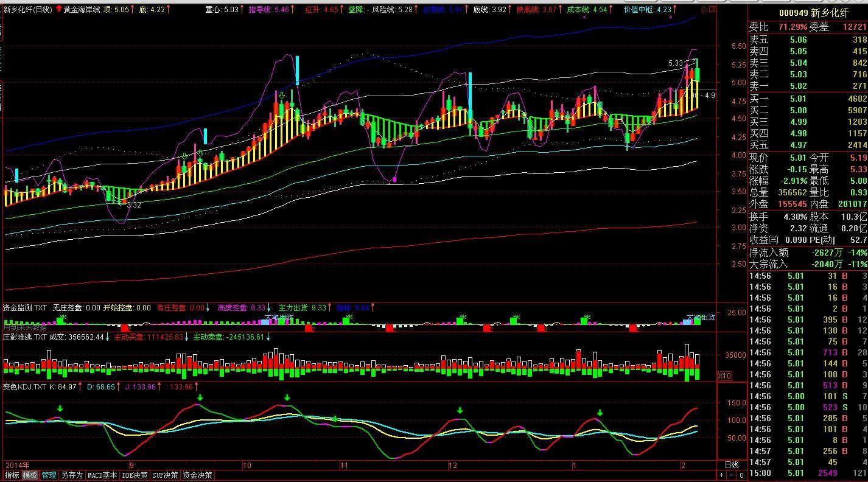Screen dimensions: 868x482
Task: Click the 2014年 label on the time axis
Action: pyautogui.click(x=17, y=465)
